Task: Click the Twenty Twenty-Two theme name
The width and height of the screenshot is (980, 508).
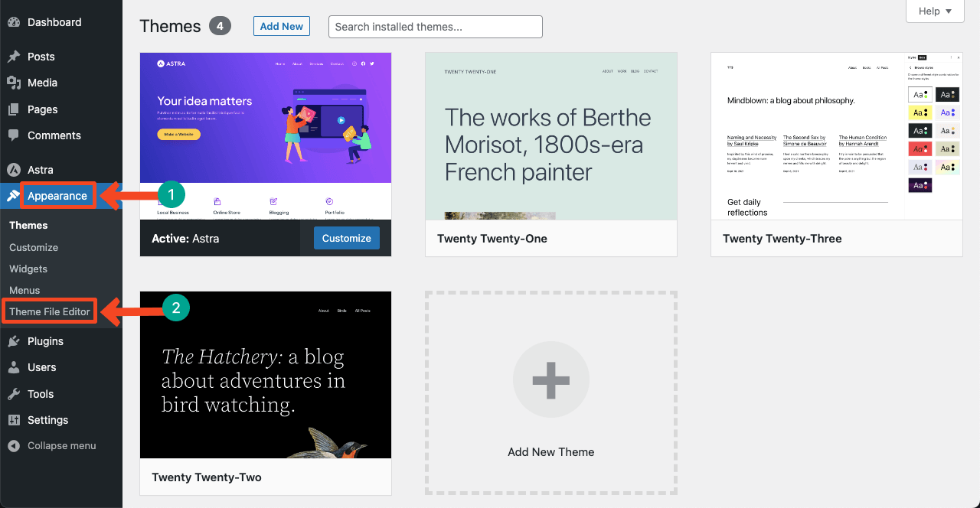Action: pyautogui.click(x=207, y=477)
